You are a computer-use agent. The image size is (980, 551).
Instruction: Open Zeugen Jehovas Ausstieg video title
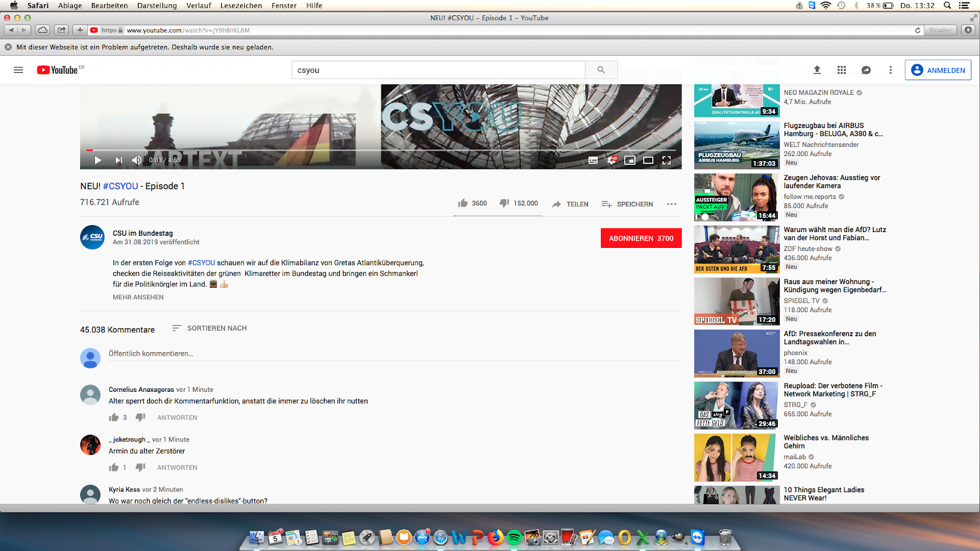pos(832,182)
